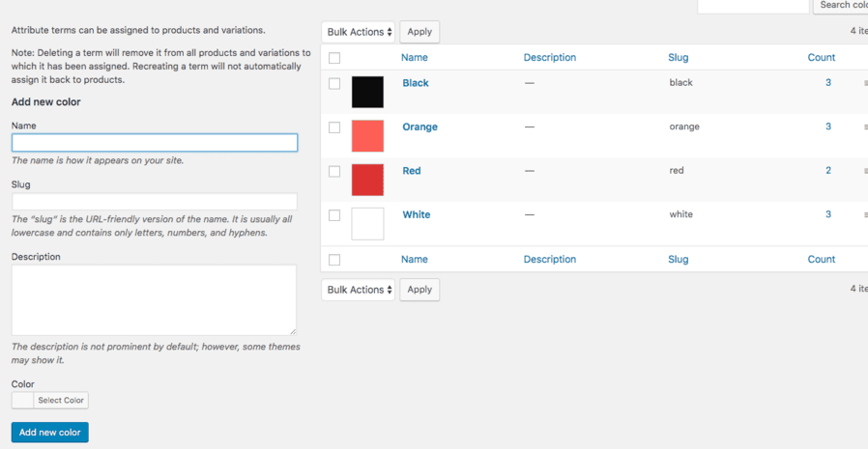Click the search colors input box

[x=753, y=5]
